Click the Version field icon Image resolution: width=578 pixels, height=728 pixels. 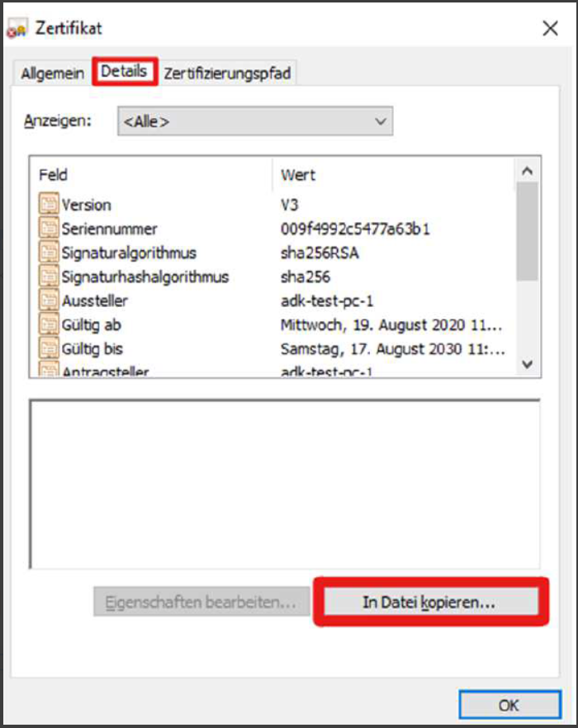point(50,205)
